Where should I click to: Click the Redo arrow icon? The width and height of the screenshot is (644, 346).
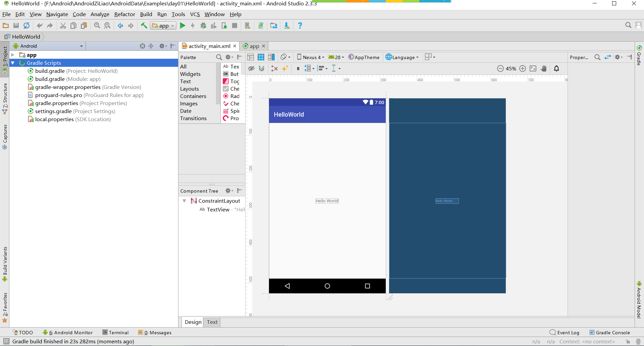(x=50, y=26)
